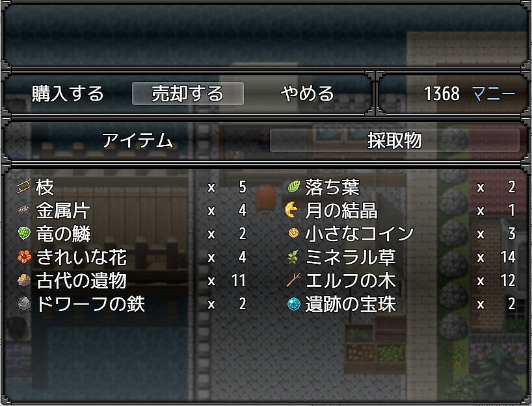532x406 pixels.
Task: Click the branch icon beside 枝
Action: pyautogui.click(x=24, y=186)
